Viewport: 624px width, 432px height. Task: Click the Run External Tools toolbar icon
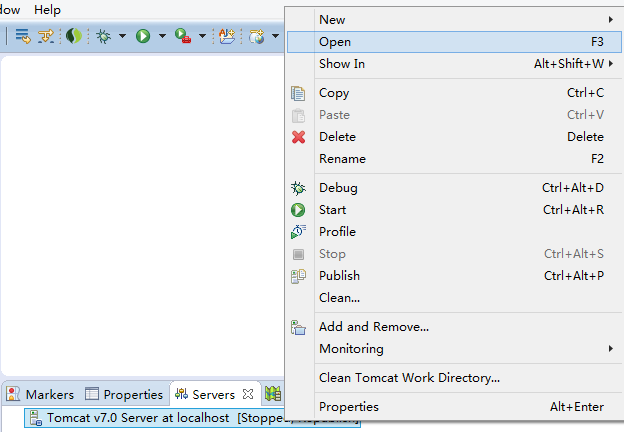[x=183, y=36]
